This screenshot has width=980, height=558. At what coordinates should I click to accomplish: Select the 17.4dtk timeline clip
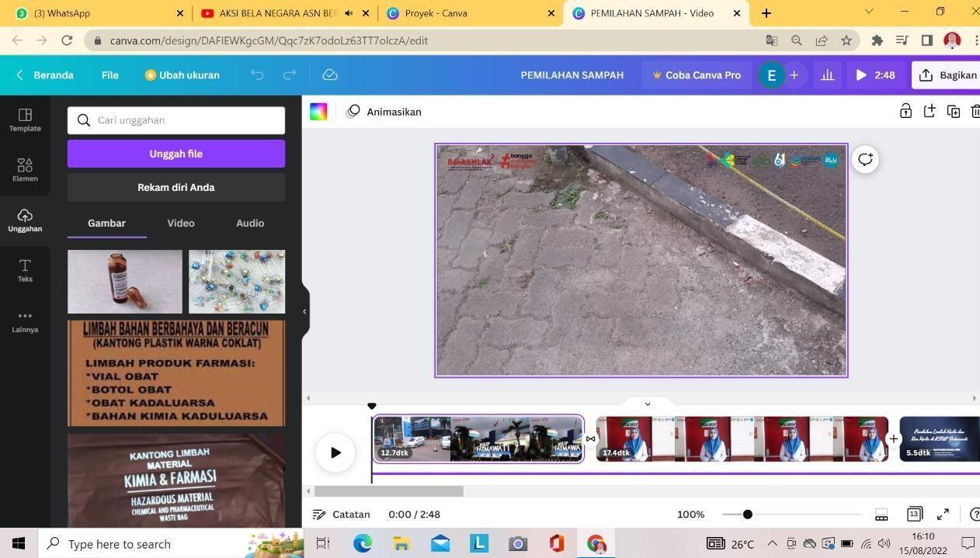tap(742, 438)
